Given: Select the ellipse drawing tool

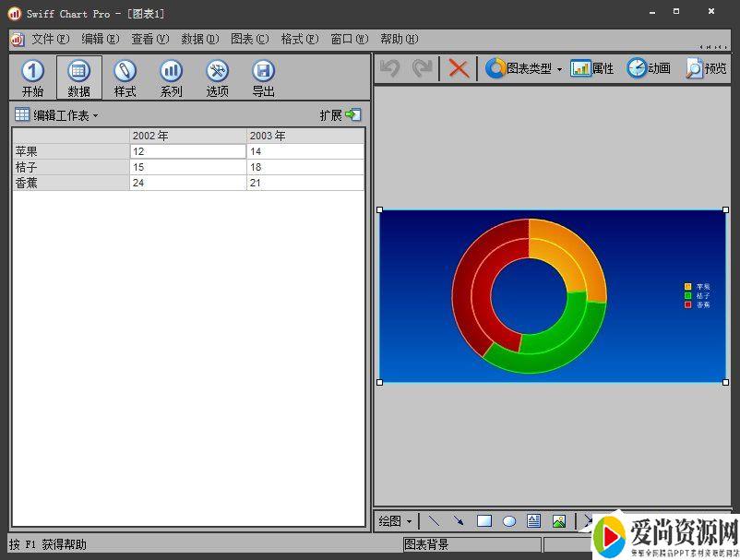Looking at the screenshot, I should 508,521.
